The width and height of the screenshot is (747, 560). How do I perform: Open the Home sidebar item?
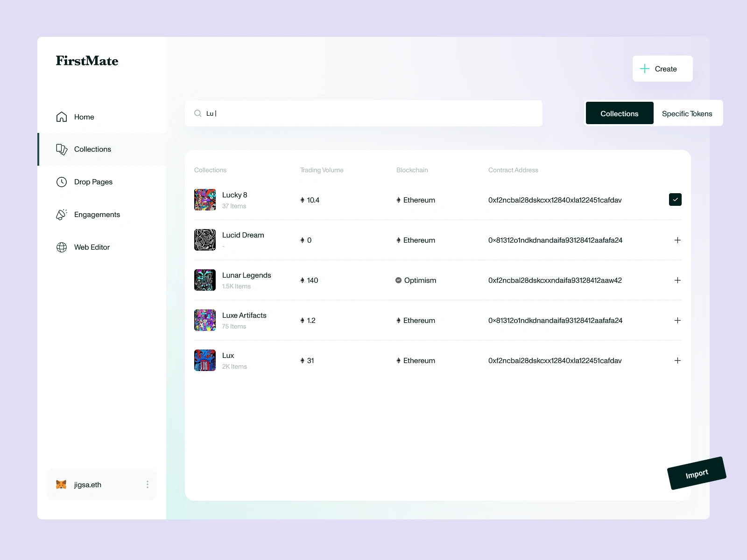click(102, 117)
